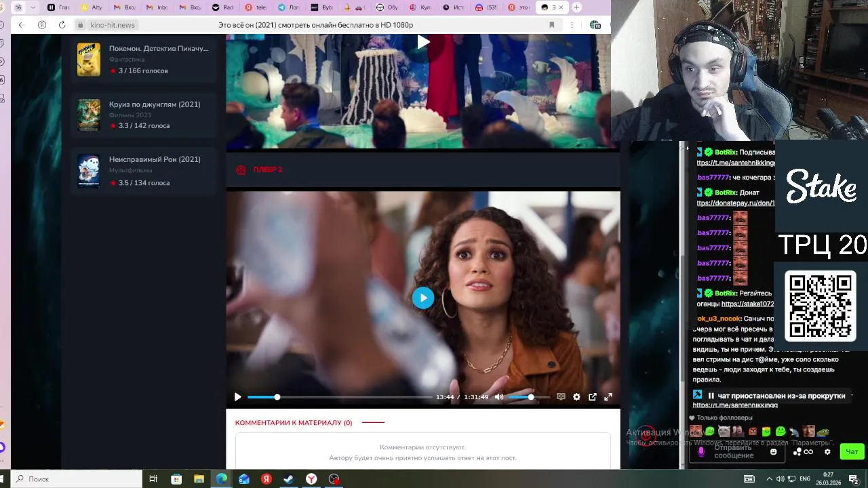The height and width of the screenshot is (488, 868).
Task: Click the Jungle Cruise poster thumbnail
Action: click(88, 115)
